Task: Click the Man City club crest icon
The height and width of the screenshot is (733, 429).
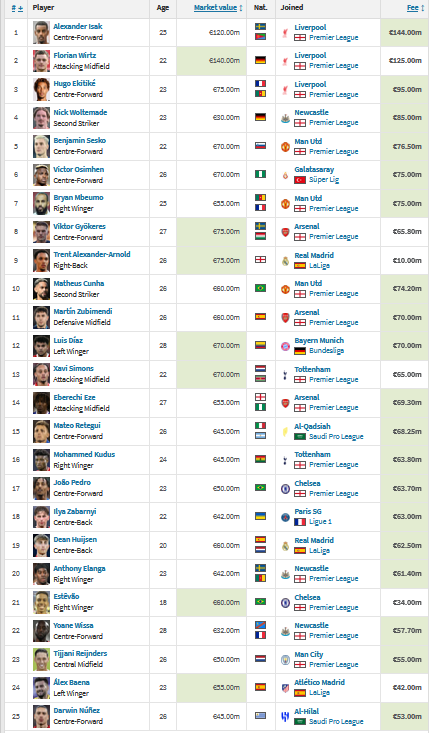Action: pos(285,660)
